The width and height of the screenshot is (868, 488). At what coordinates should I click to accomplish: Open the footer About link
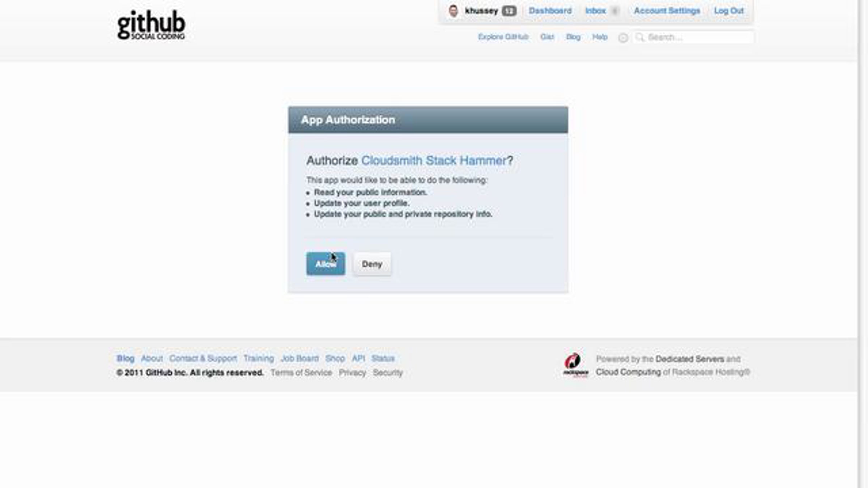click(x=152, y=358)
